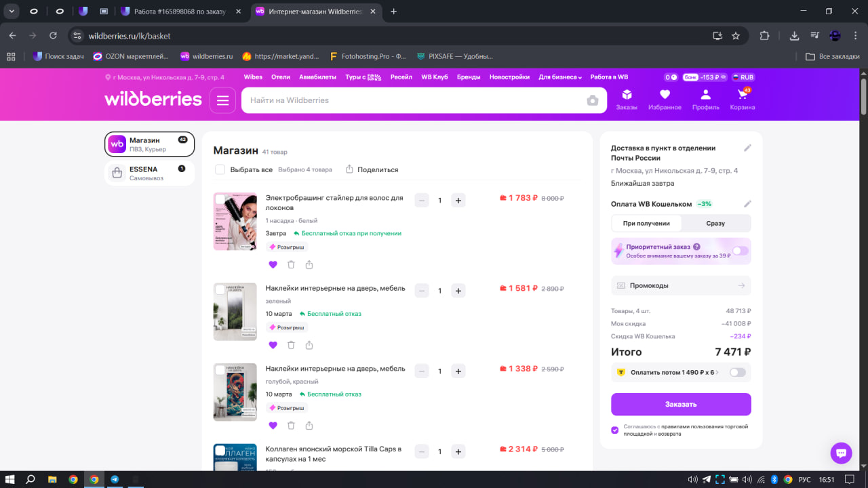Share the зеленый наклейки item via its share icon

coord(309,345)
